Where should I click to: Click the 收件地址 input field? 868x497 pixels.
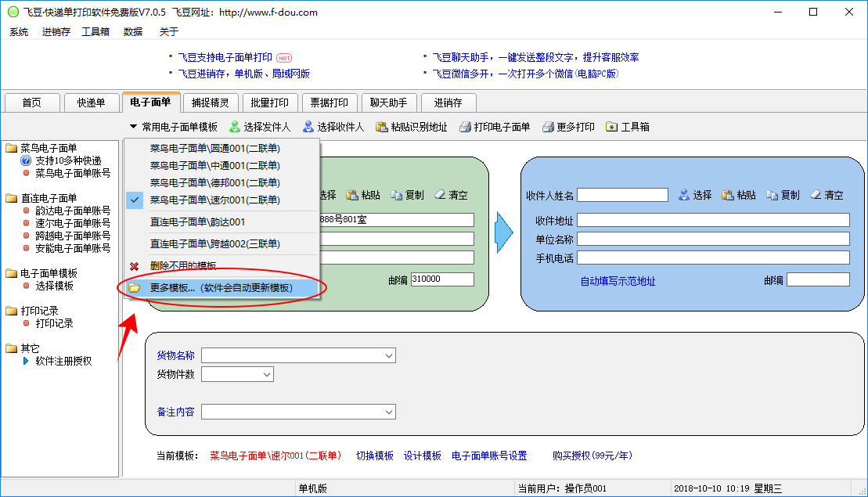(x=714, y=220)
